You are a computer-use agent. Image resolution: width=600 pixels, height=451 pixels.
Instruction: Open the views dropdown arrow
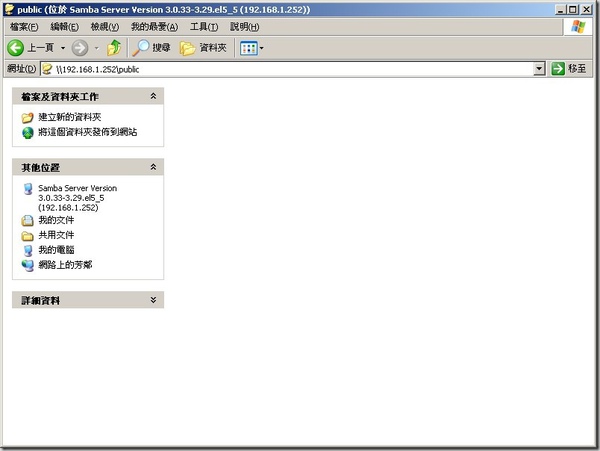[x=262, y=48]
